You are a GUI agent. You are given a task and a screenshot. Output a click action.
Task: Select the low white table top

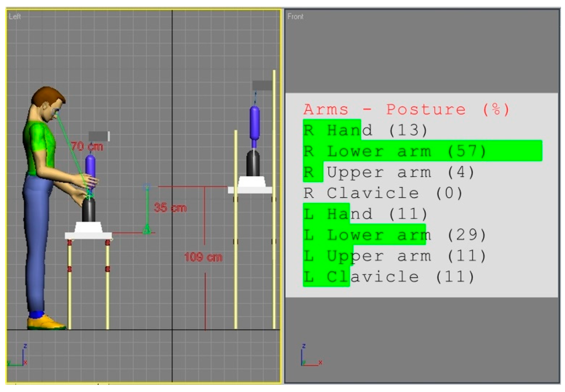click(x=88, y=236)
